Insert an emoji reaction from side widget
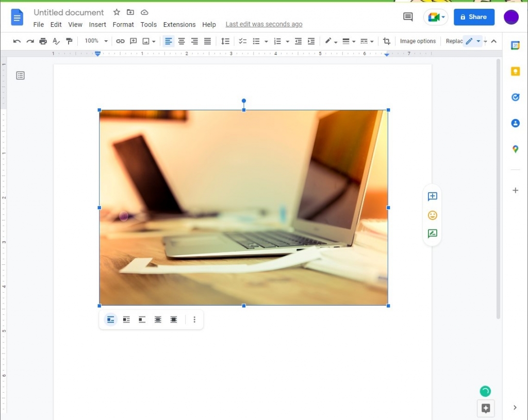 click(x=432, y=215)
